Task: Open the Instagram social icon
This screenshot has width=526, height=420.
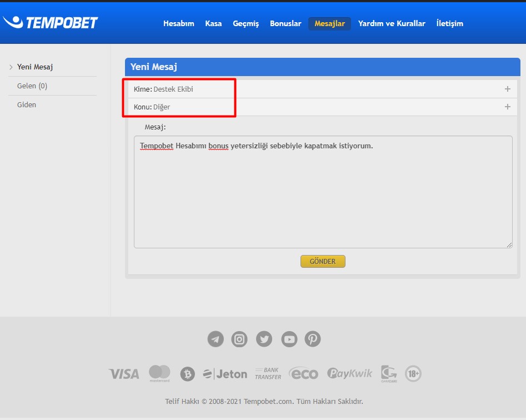Action: [x=239, y=339]
